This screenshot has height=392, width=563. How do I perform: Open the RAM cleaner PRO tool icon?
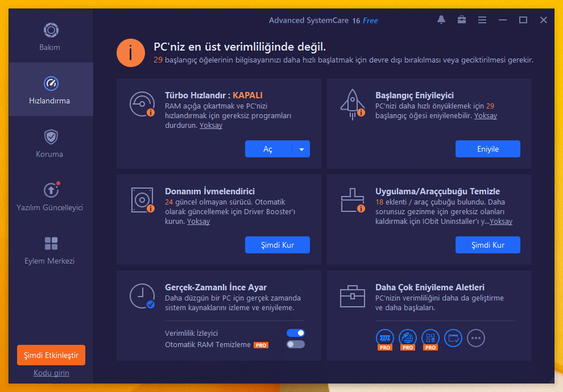click(385, 339)
